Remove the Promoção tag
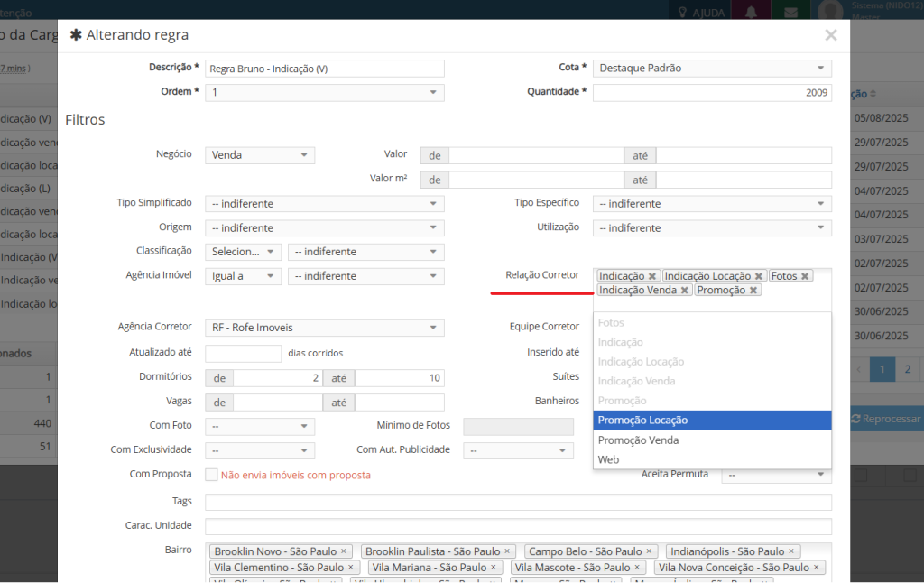 753,291
